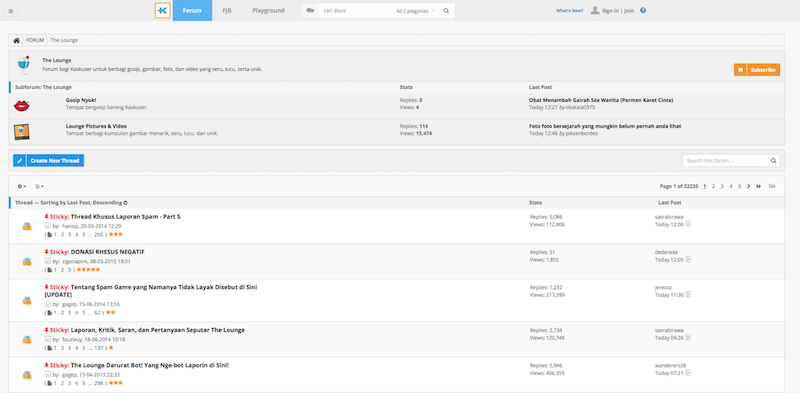
Task: Open What's New? link
Action: click(570, 10)
